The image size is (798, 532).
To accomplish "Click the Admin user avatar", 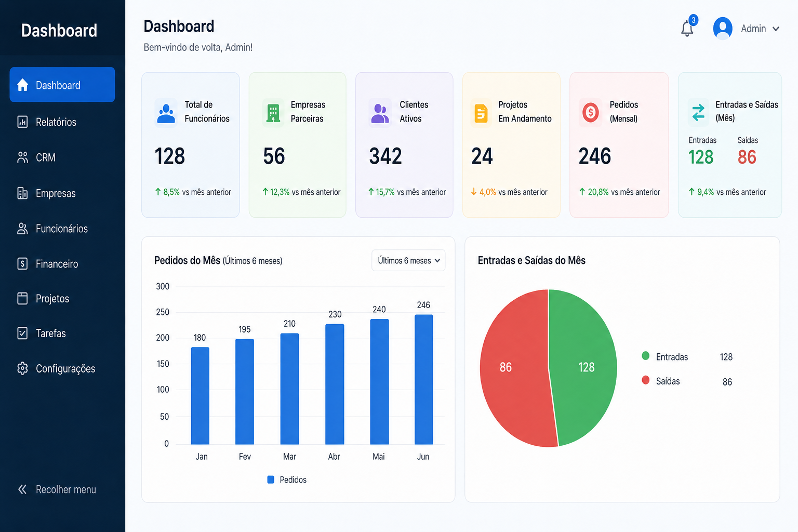I will [x=723, y=28].
